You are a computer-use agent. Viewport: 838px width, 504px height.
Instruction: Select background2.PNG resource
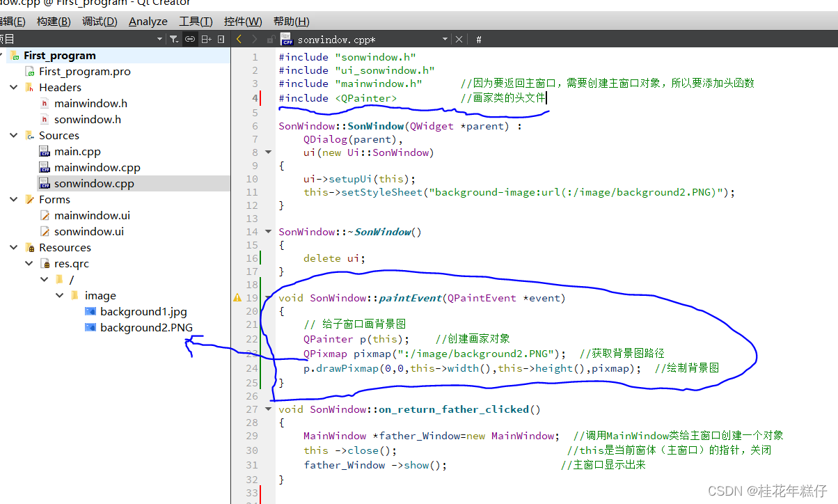tap(147, 328)
